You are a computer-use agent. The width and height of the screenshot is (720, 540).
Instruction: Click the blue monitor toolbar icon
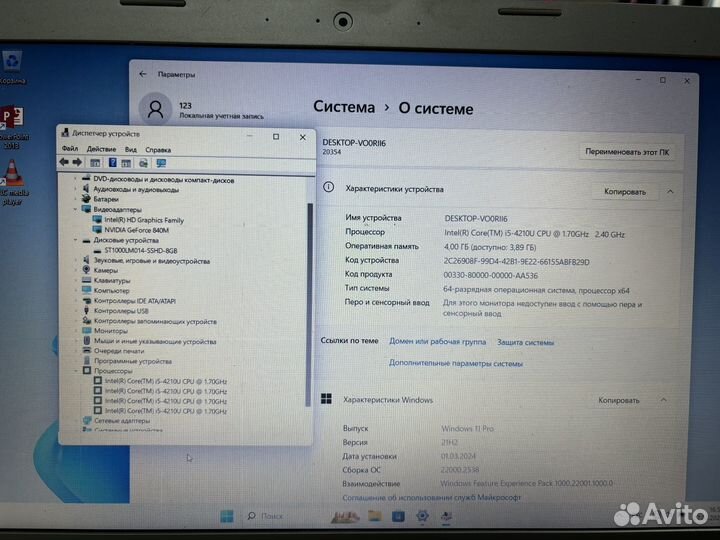click(161, 163)
